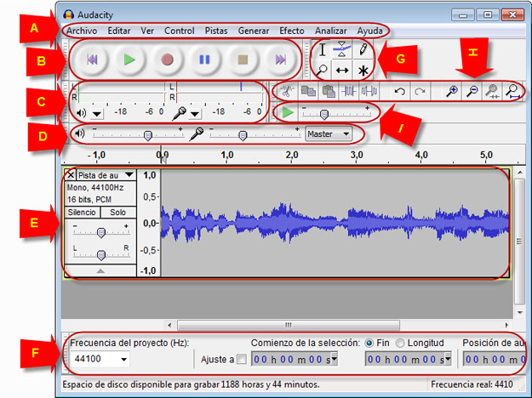Click the Zoom Out magnifier icon
This screenshot has width=532, height=398.
click(472, 91)
